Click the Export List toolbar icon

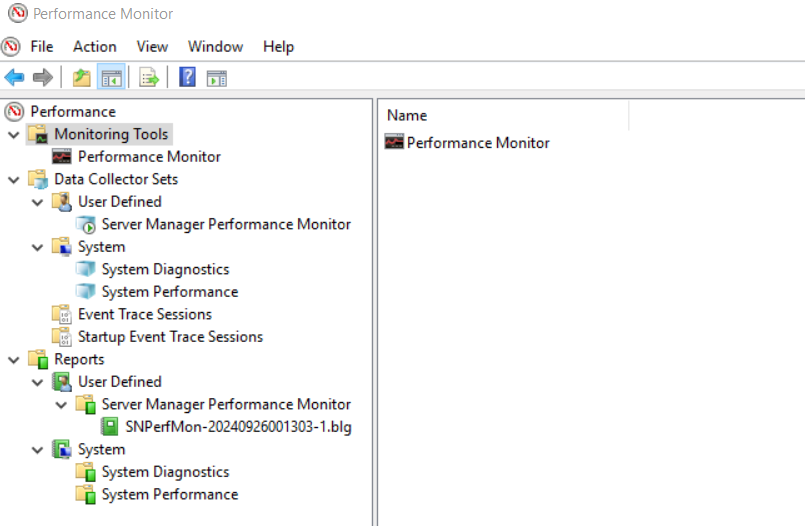(149, 78)
